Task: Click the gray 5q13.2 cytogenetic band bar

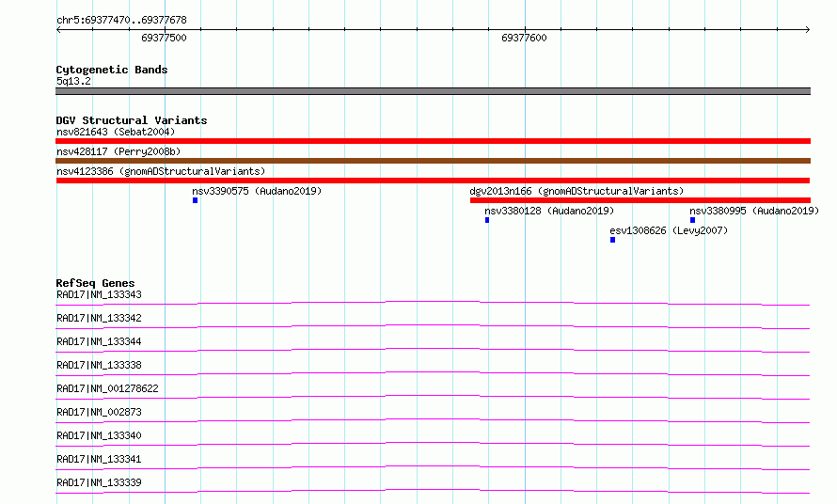Action: point(433,91)
